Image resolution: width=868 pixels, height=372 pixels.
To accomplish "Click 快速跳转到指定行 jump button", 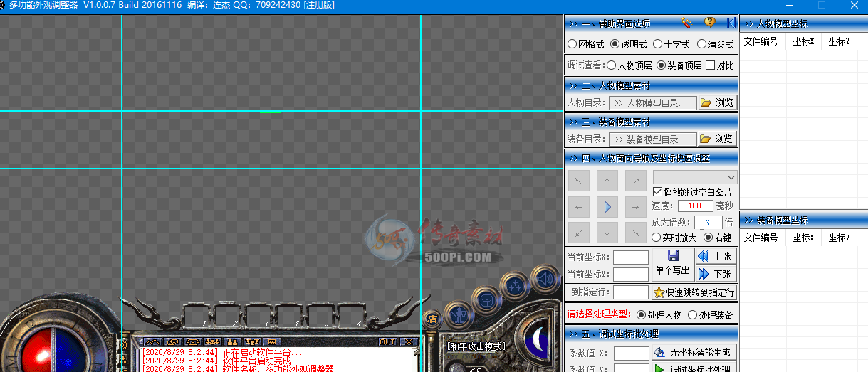I will tap(694, 292).
